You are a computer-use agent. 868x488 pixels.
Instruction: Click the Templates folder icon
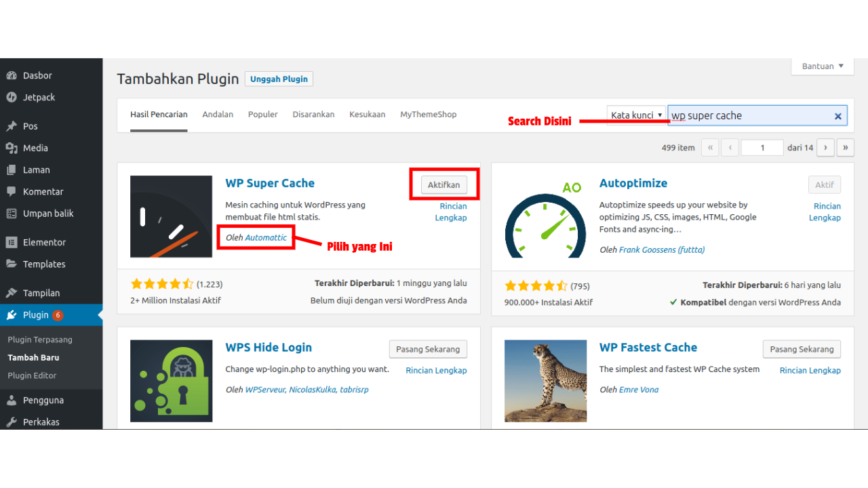point(12,264)
